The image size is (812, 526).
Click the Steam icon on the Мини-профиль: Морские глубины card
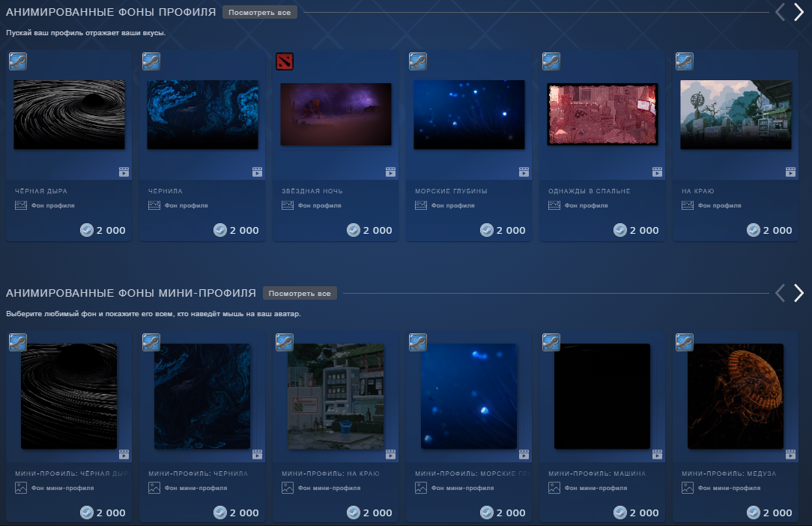pyautogui.click(x=418, y=342)
